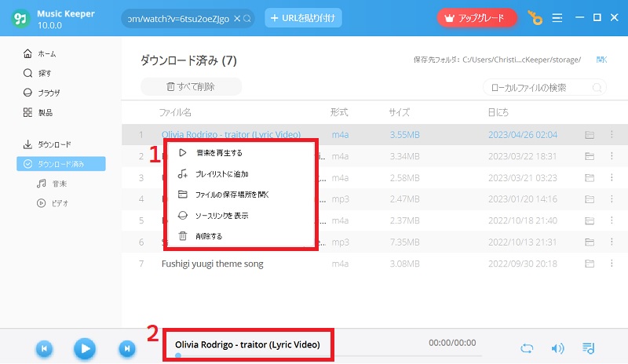Select ソースリンクを表示 in the context menu
628x364 pixels.
tap(240, 216)
